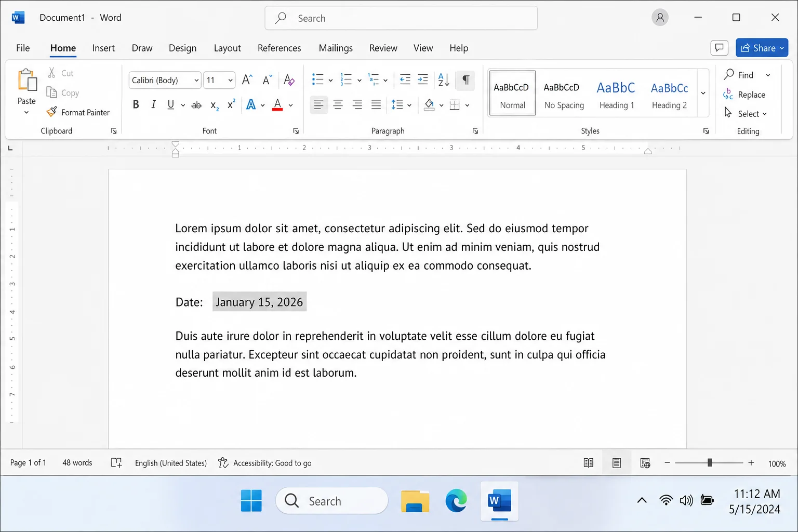Switch to the Design tab
The width and height of the screenshot is (798, 532).
click(x=182, y=48)
